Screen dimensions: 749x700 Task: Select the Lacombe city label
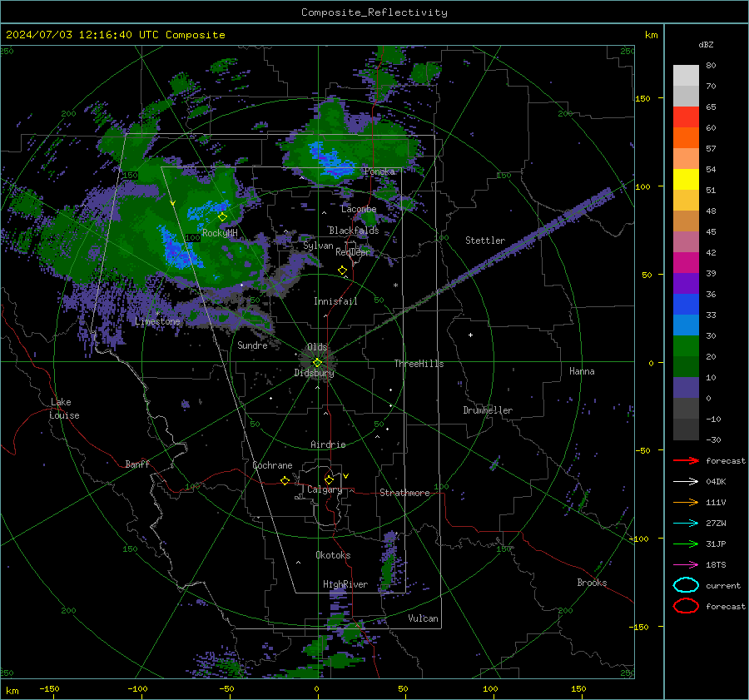click(359, 209)
